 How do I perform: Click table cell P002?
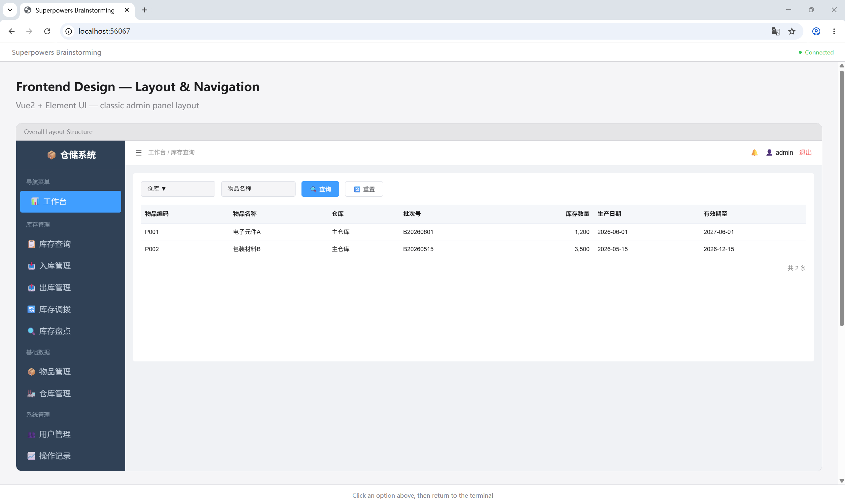coord(152,249)
